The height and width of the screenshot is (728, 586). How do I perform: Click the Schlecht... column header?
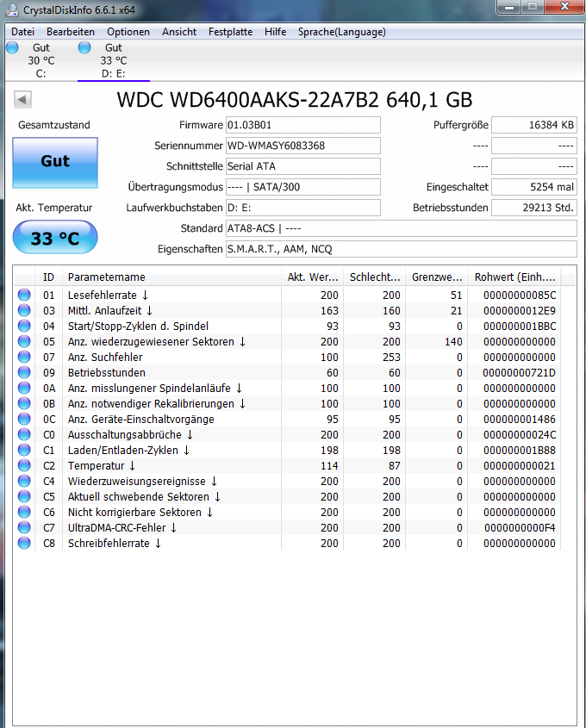pyautogui.click(x=375, y=277)
